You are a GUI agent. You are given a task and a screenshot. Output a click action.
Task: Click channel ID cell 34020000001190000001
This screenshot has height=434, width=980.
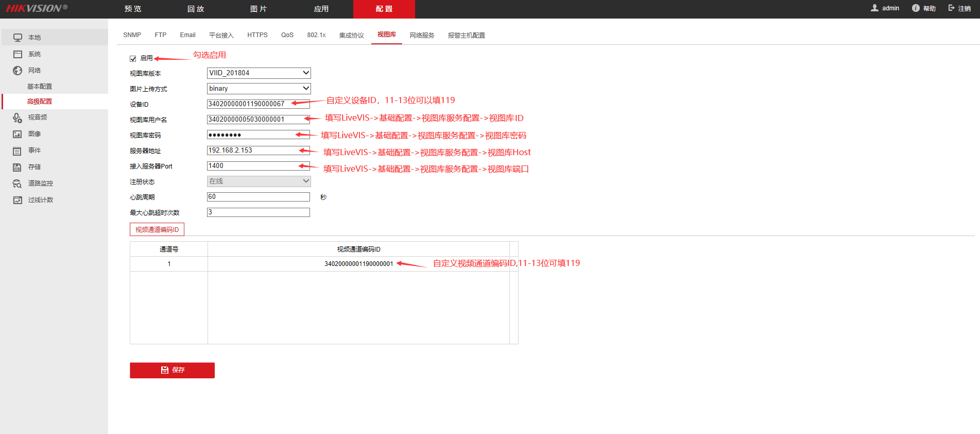click(x=358, y=264)
